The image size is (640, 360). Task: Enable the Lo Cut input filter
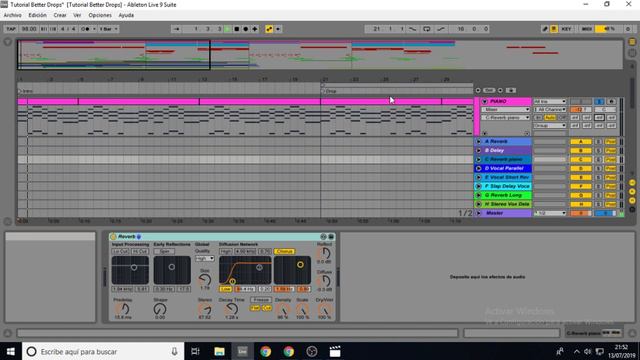pyautogui.click(x=120, y=251)
